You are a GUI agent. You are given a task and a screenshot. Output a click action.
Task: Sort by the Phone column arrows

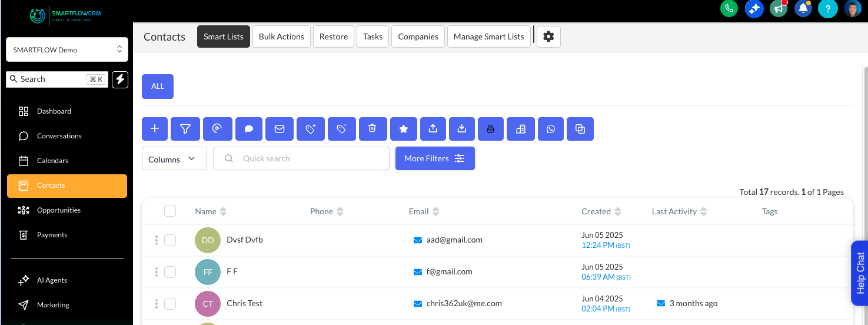click(x=340, y=211)
